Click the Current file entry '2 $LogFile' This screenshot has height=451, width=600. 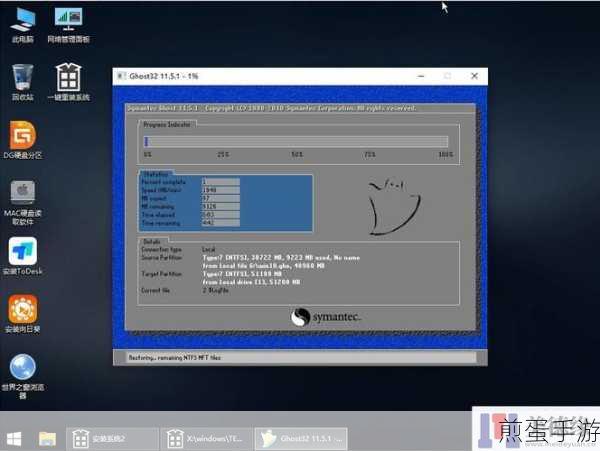click(215, 290)
